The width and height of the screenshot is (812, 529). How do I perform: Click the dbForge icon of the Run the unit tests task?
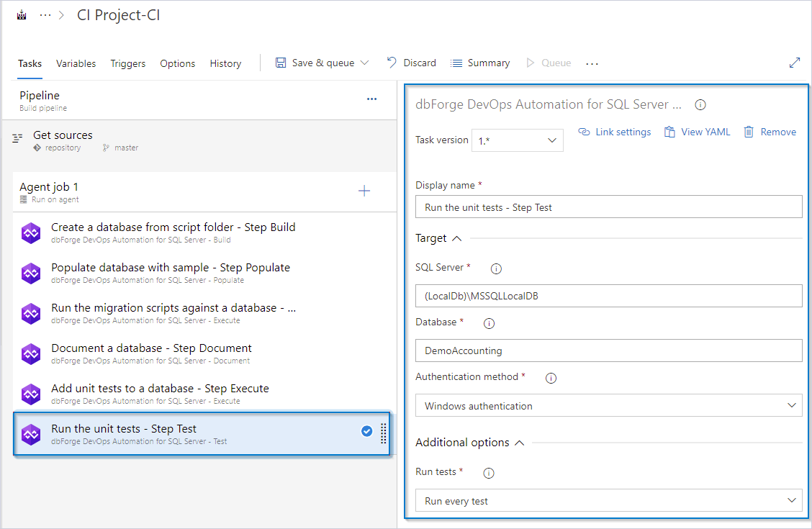[x=31, y=434]
